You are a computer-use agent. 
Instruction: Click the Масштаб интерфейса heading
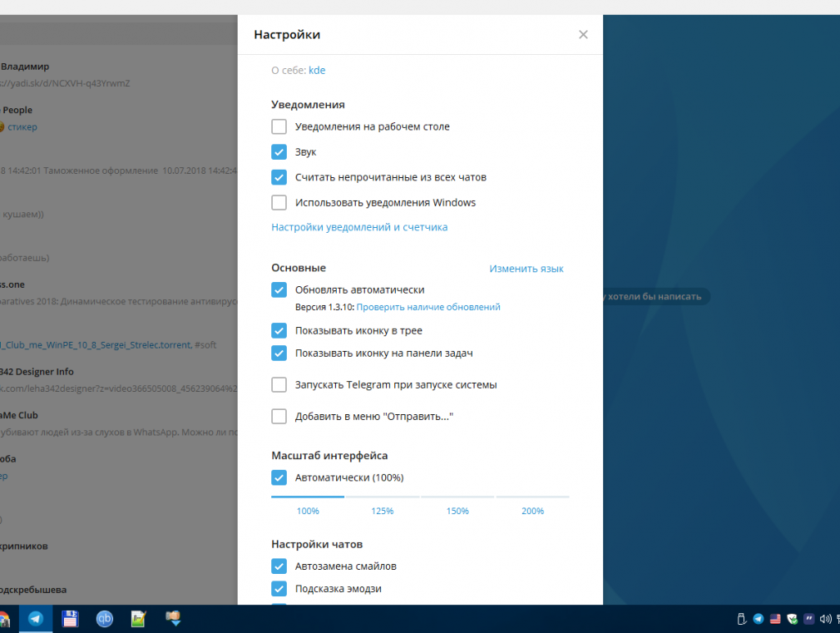click(x=329, y=456)
